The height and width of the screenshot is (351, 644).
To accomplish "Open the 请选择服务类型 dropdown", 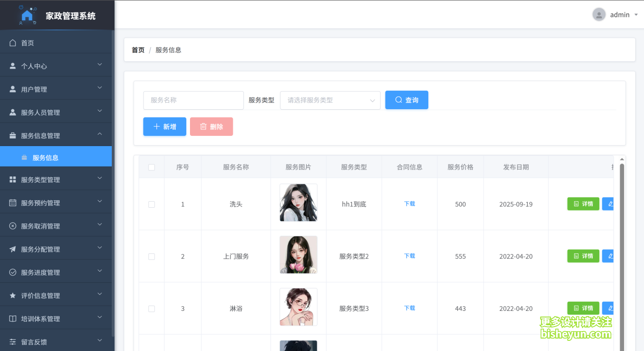I will click(330, 100).
